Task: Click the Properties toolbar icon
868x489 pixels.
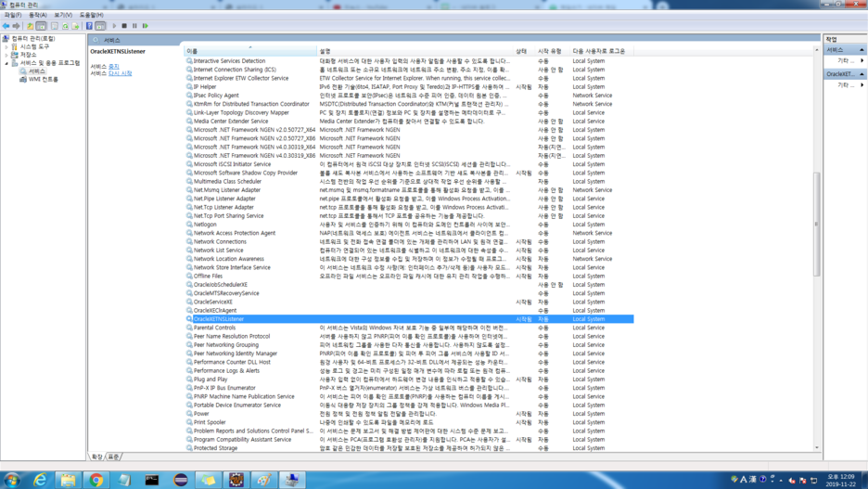Action: tap(54, 26)
